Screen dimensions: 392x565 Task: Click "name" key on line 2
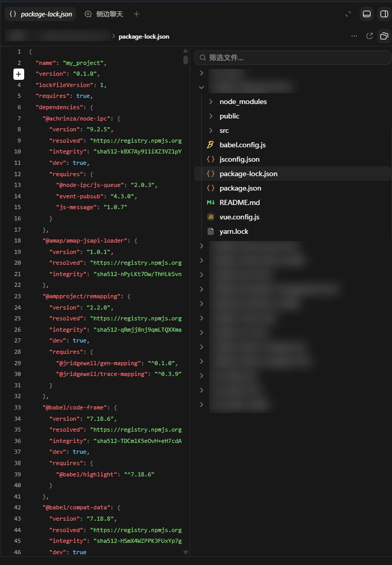[x=46, y=63]
